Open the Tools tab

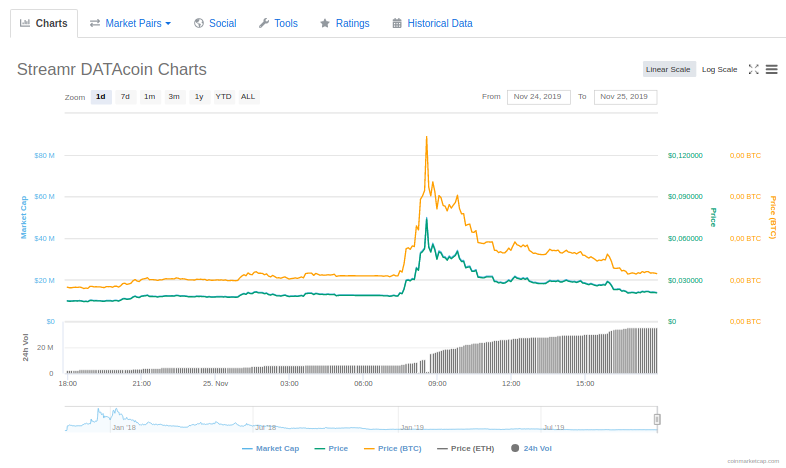tap(278, 24)
